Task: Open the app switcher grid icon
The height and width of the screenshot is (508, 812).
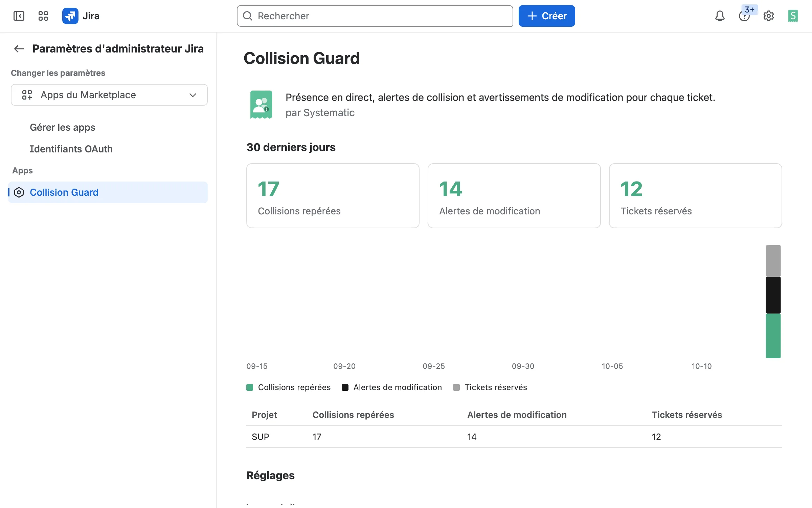Action: (x=43, y=16)
